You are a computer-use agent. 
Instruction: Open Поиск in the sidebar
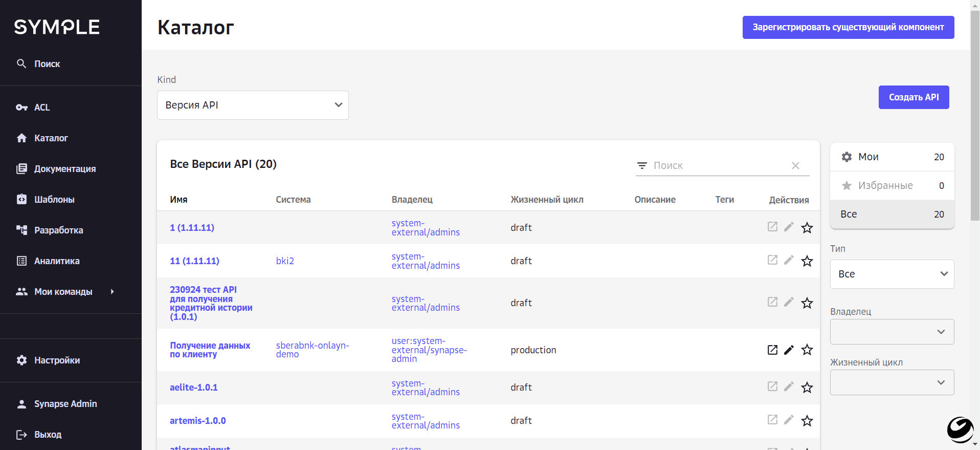pyautogui.click(x=47, y=64)
